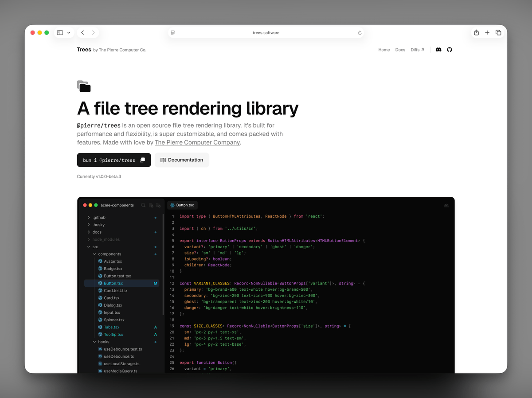Go forward in Safari history
This screenshot has height=398, width=532.
[x=93, y=33]
